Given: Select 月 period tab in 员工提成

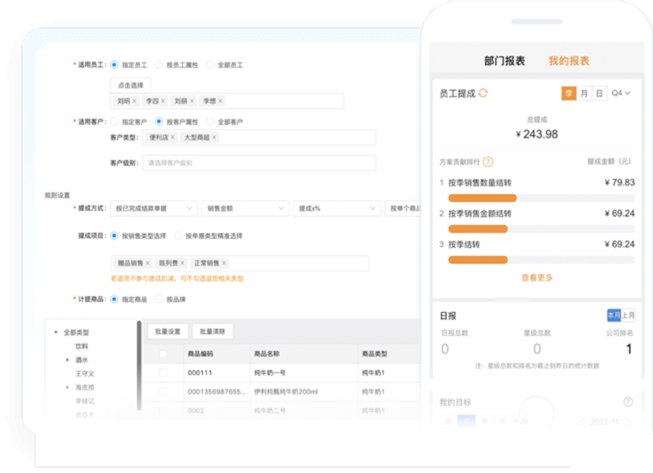Looking at the screenshot, I should point(584,93).
